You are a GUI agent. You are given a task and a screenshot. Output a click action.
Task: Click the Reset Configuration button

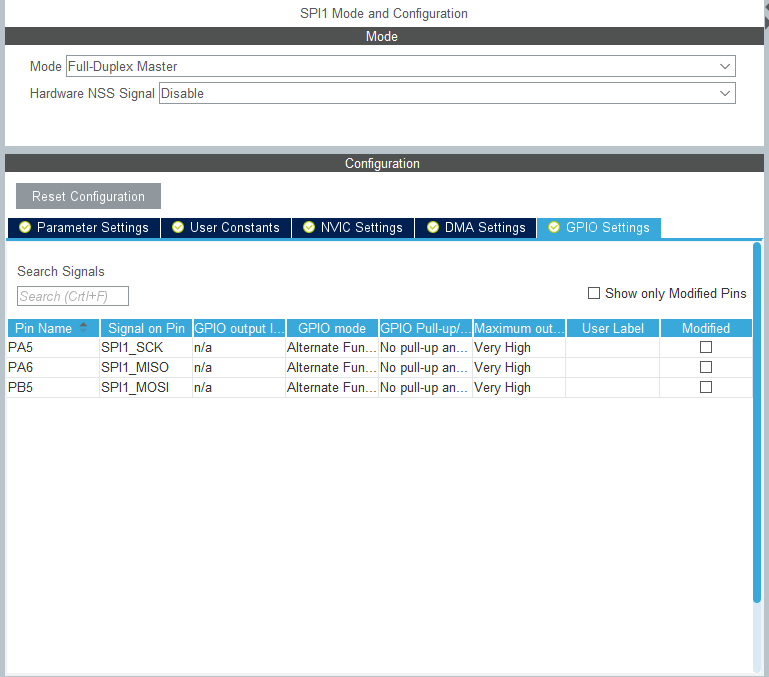click(x=88, y=196)
